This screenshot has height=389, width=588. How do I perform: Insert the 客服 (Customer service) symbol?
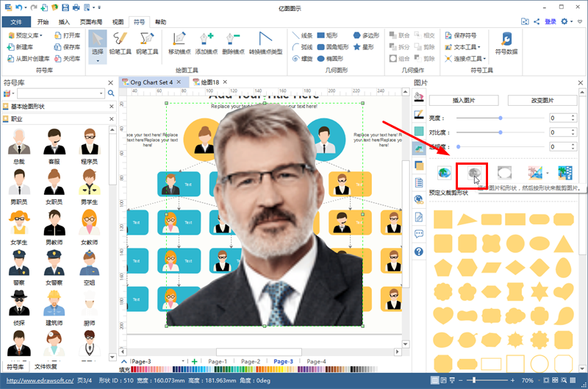click(x=53, y=140)
